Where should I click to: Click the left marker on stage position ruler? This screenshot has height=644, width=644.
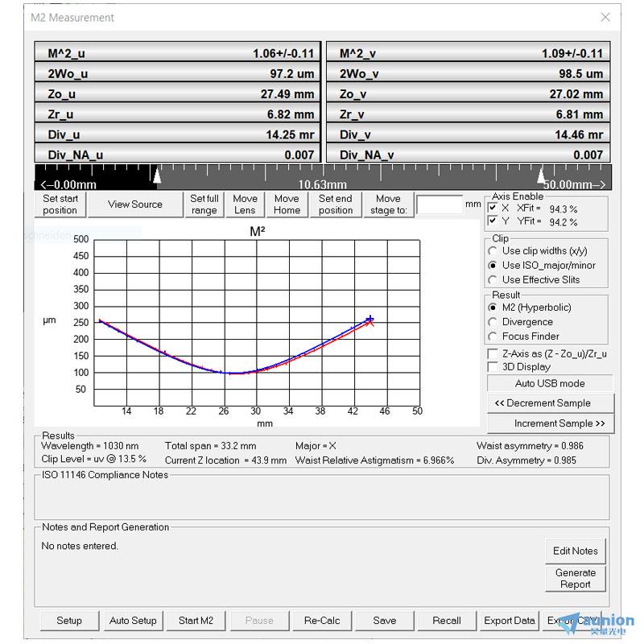tap(158, 175)
